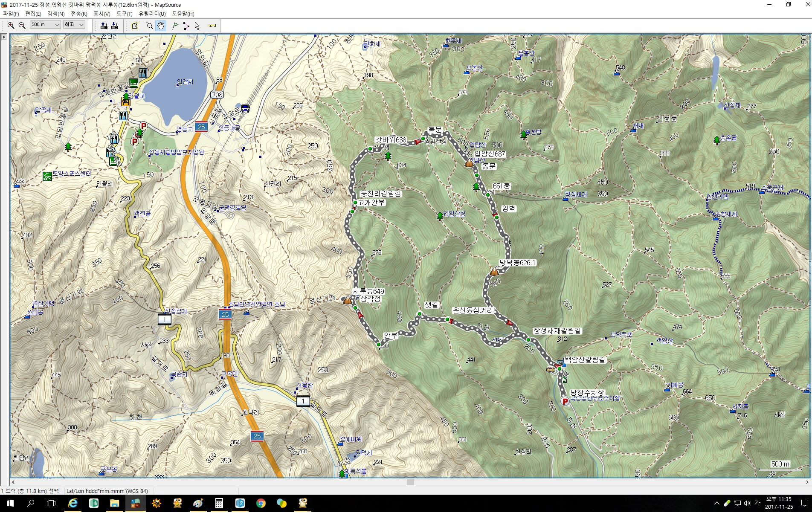
Task: Open the 전송(R) menu
Action: [x=79, y=14]
